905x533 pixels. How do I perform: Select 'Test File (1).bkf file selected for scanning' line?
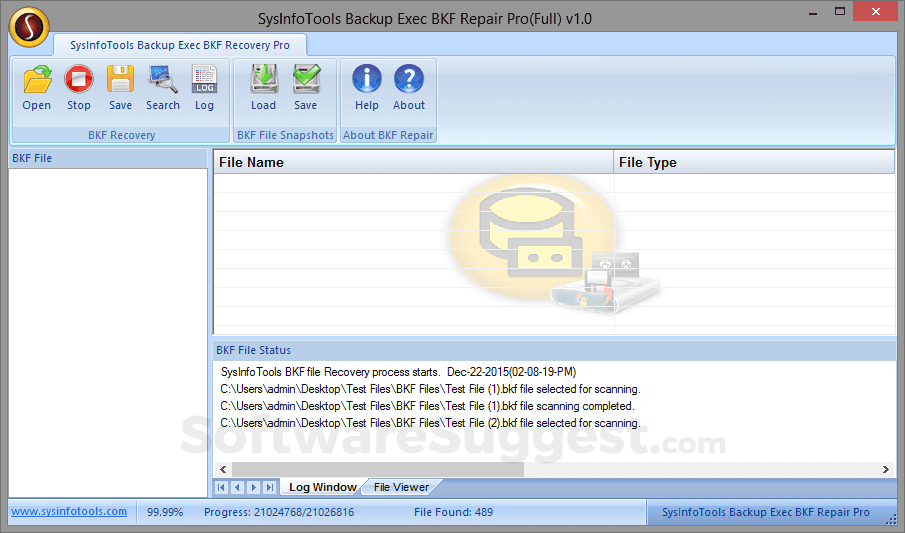point(431,389)
